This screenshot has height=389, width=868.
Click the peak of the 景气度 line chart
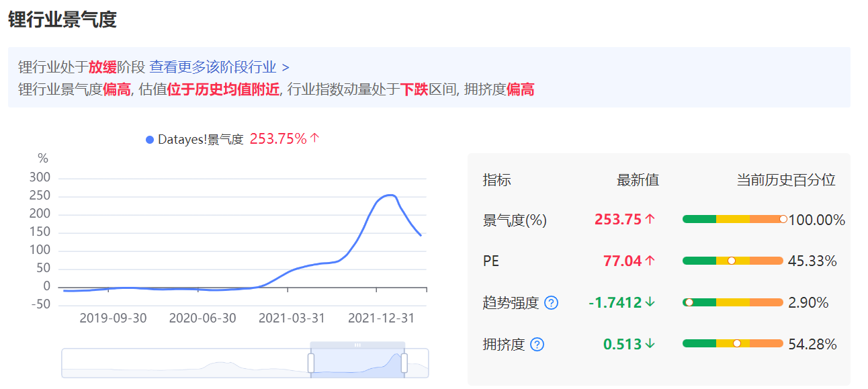pyautogui.click(x=389, y=195)
